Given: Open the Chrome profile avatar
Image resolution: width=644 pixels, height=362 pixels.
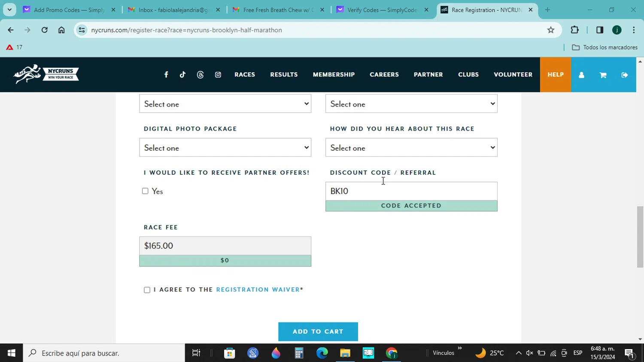Looking at the screenshot, I should (617, 30).
